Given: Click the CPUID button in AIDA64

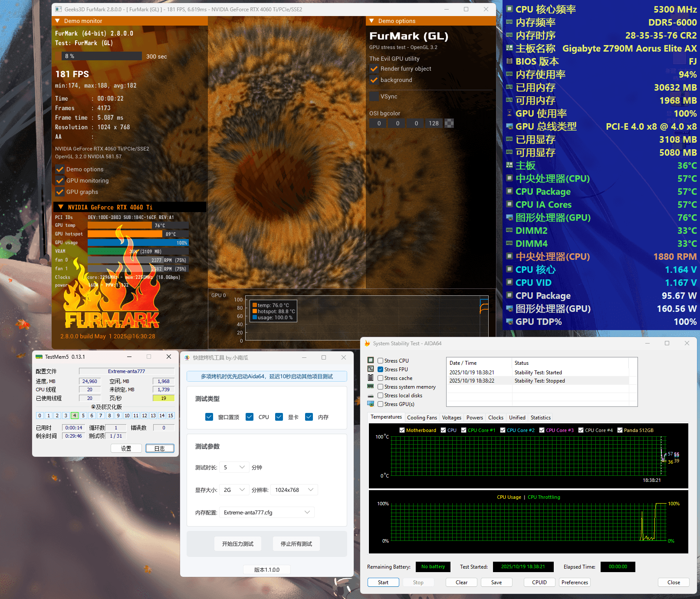Looking at the screenshot, I should [539, 583].
